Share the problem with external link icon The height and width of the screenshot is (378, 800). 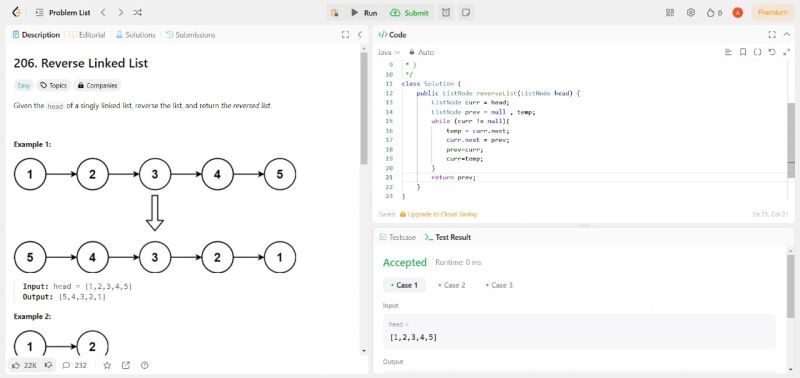[x=126, y=365]
